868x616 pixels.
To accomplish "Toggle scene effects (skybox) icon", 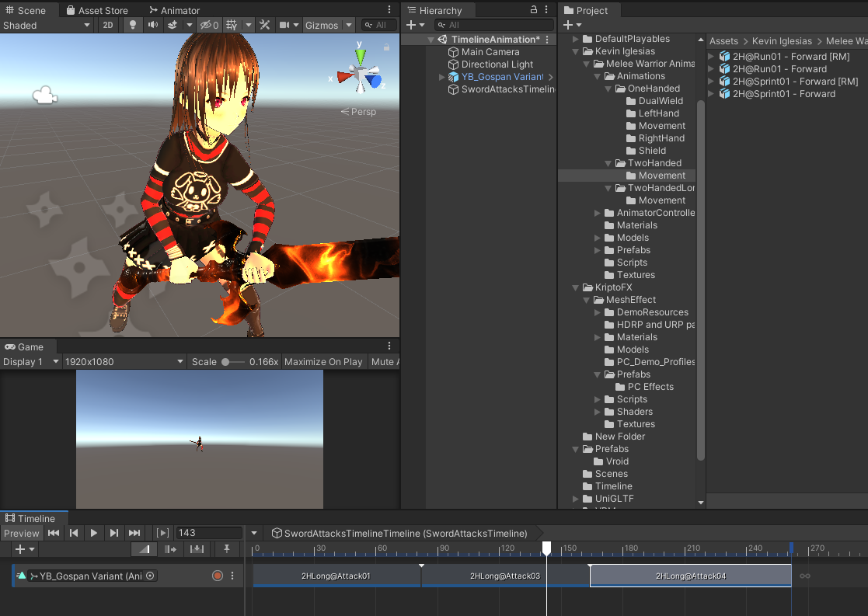I will 173,25.
